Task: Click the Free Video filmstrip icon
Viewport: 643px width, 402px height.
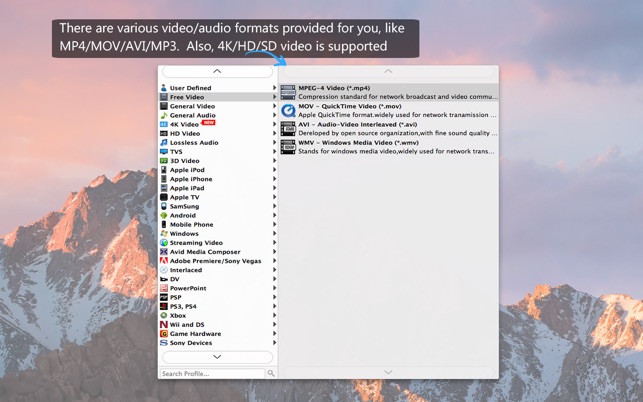Action: click(164, 97)
